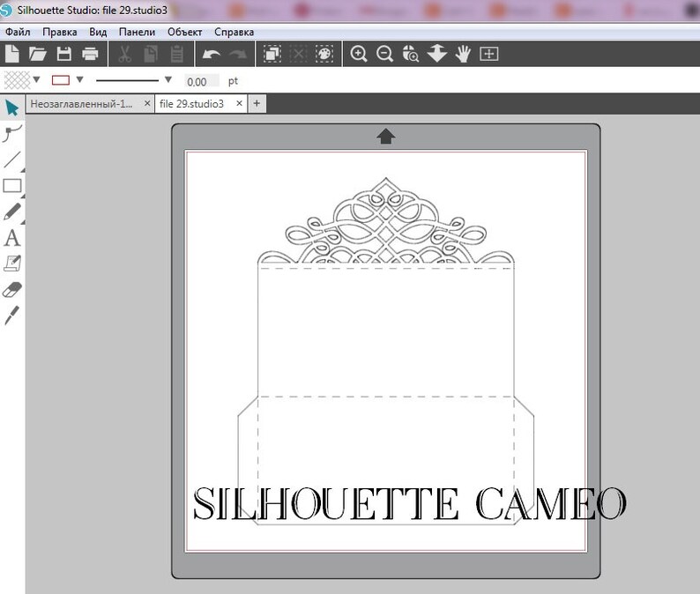This screenshot has height=594, width=700.
Task: Save file with floppy disk icon
Action: click(x=64, y=54)
